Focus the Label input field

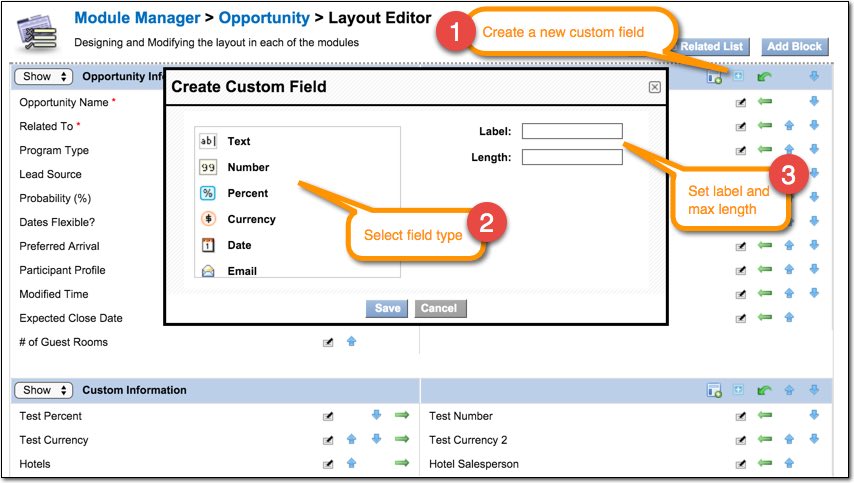click(572, 131)
